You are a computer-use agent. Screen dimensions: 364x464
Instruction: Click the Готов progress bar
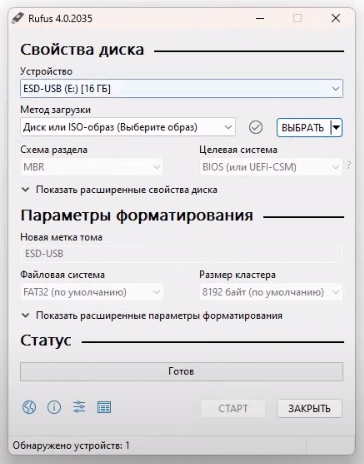181,371
